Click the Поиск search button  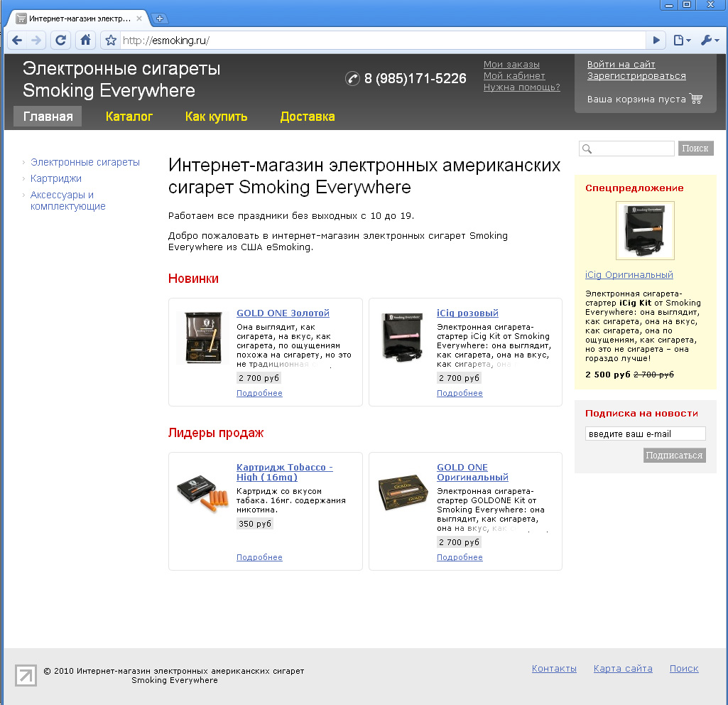(695, 148)
